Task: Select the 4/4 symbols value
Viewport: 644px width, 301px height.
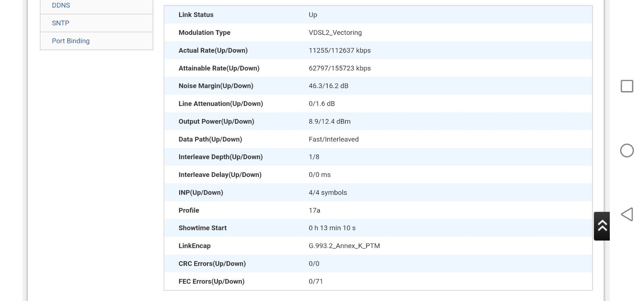Action: [x=328, y=193]
